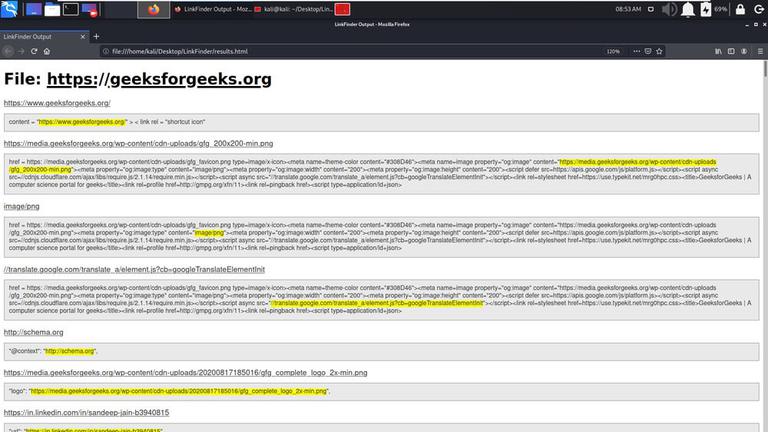
Task: Open the Firefox library icon
Action: [x=719, y=51]
